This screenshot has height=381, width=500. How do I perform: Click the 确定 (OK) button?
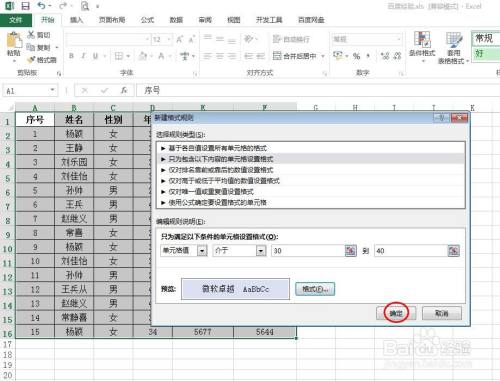click(x=396, y=313)
